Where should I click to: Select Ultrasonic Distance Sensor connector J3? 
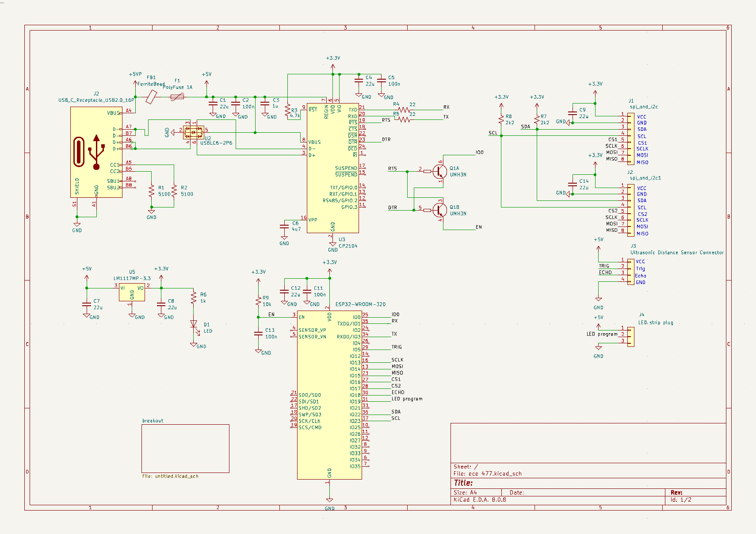[630, 272]
